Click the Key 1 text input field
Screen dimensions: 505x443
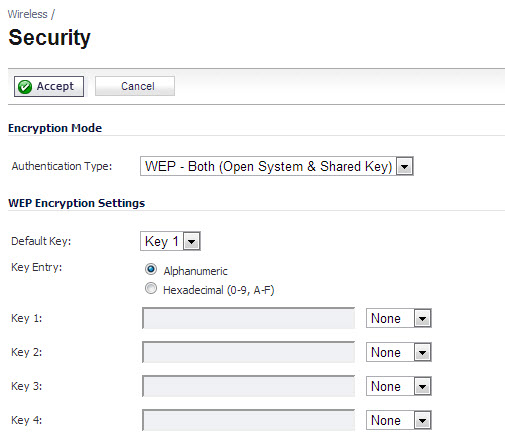248,318
